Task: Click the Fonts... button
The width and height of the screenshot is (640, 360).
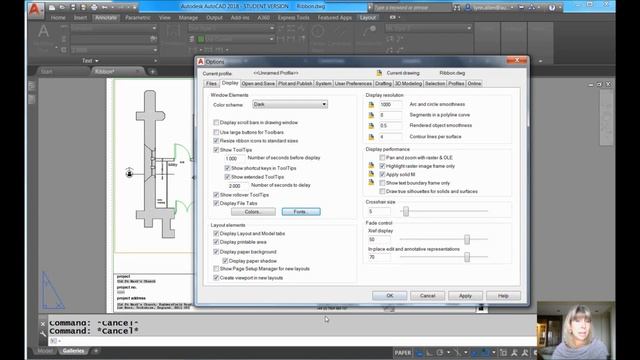Action: 301,212
